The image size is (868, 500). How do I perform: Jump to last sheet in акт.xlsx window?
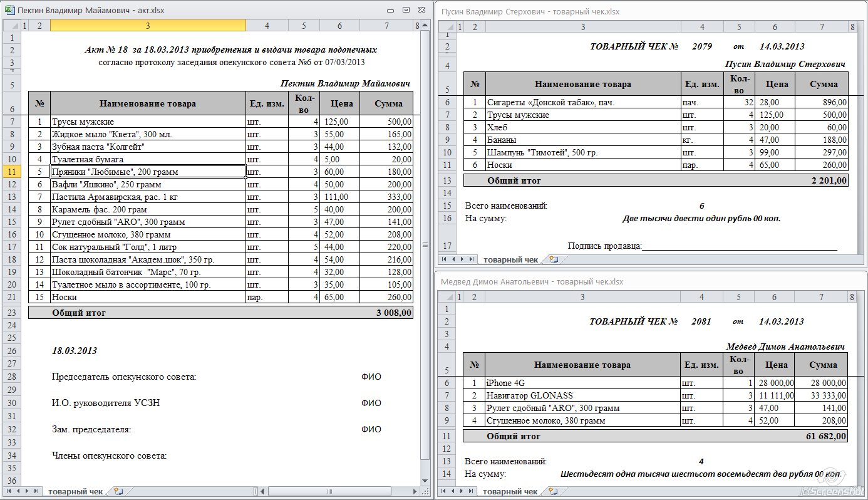(x=36, y=491)
